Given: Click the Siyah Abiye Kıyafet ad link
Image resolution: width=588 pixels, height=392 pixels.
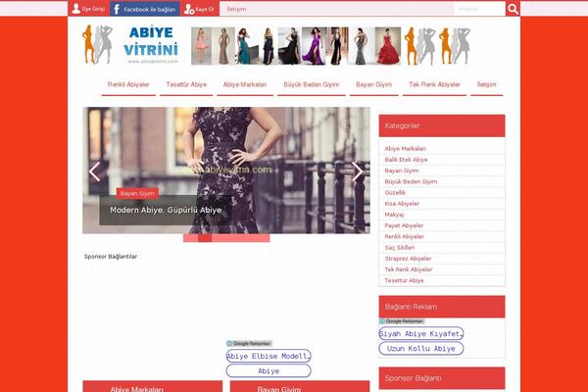Looking at the screenshot, I should pos(421,333).
